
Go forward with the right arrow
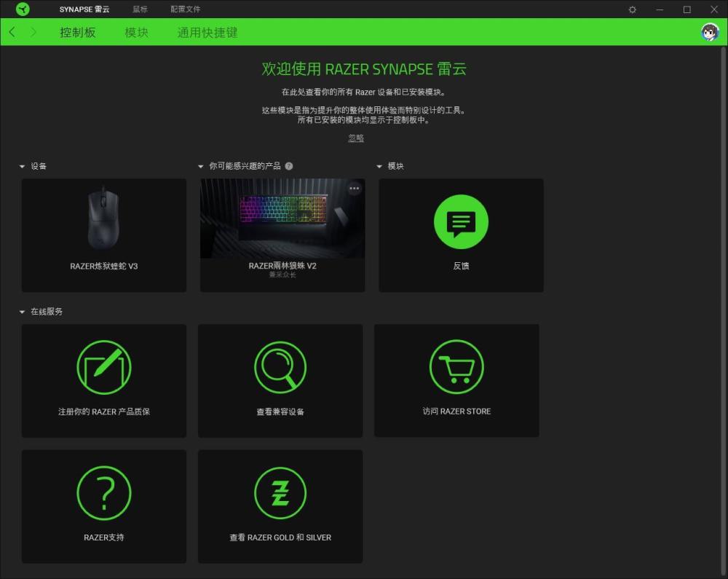[33, 32]
